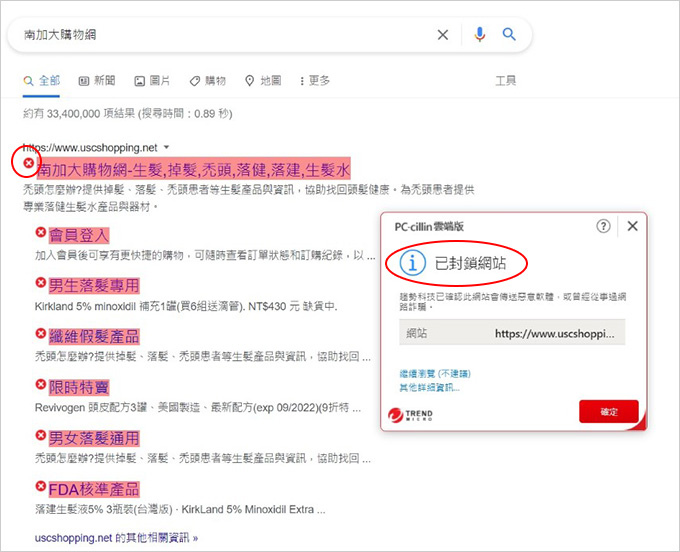The width and height of the screenshot is (680, 552).
Task: Open the 纖維假髮產品 sitelink
Action: point(94,336)
